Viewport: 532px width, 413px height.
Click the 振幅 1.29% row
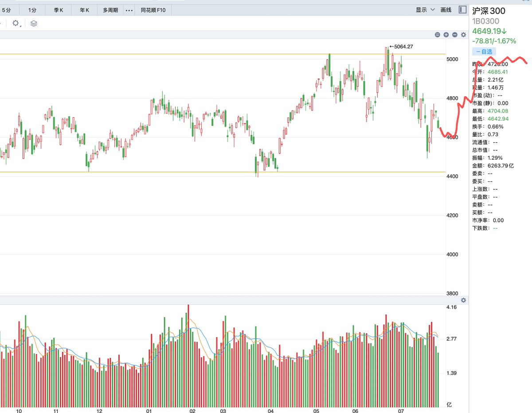point(487,157)
